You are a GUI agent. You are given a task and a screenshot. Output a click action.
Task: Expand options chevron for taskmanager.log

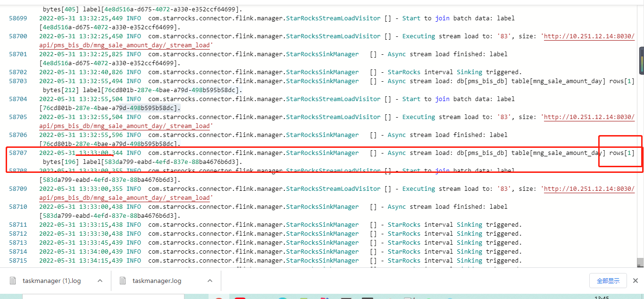210,281
